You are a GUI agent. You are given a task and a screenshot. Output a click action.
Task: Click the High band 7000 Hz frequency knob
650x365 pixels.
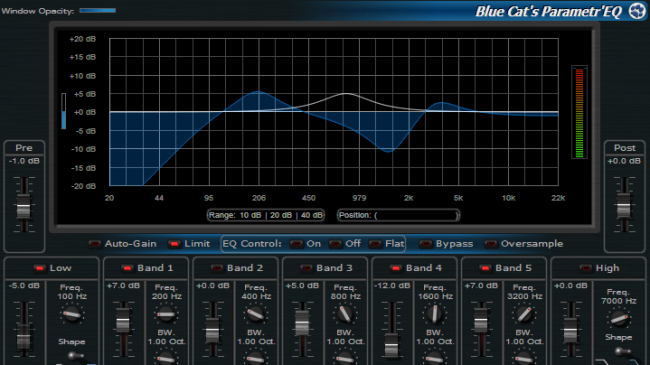tap(619, 319)
